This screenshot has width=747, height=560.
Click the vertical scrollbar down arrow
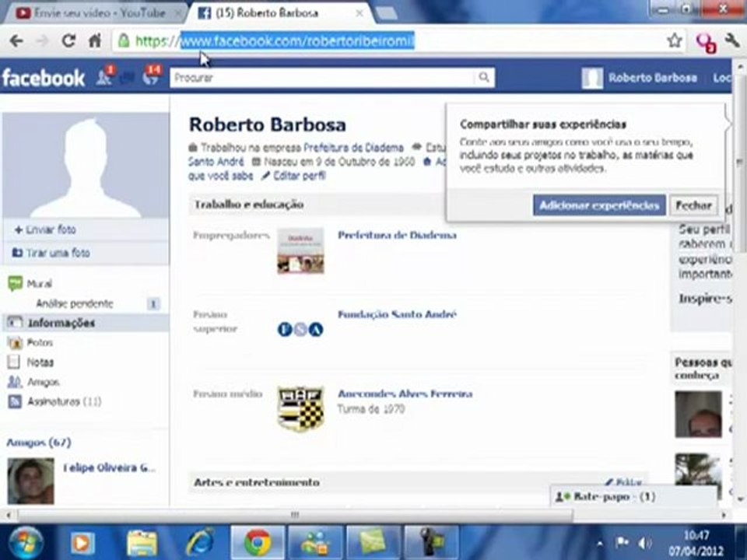pos(740,499)
